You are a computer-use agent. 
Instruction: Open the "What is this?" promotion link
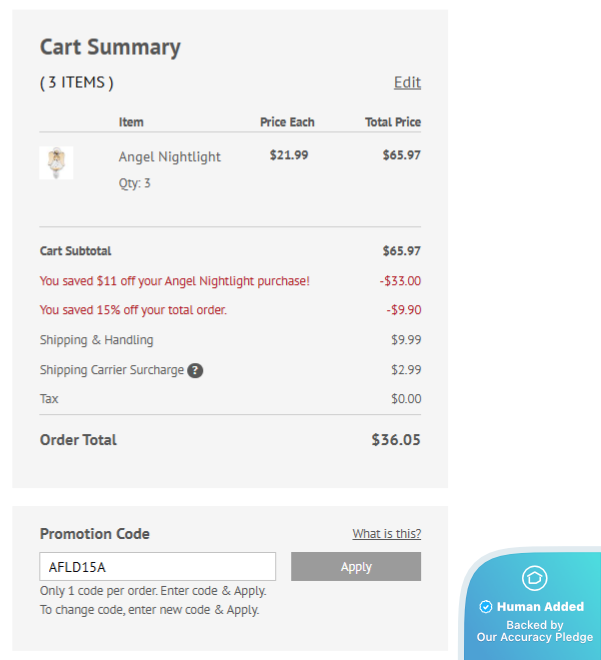tap(386, 534)
